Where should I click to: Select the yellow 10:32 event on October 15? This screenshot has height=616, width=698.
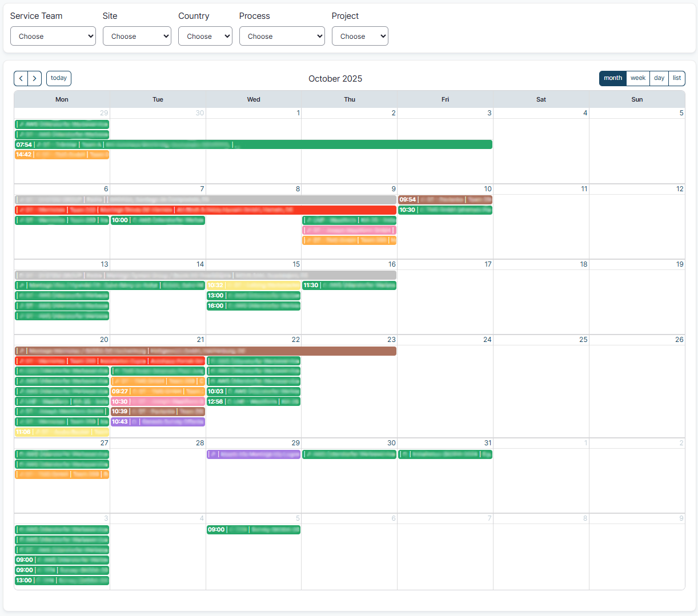(x=254, y=285)
